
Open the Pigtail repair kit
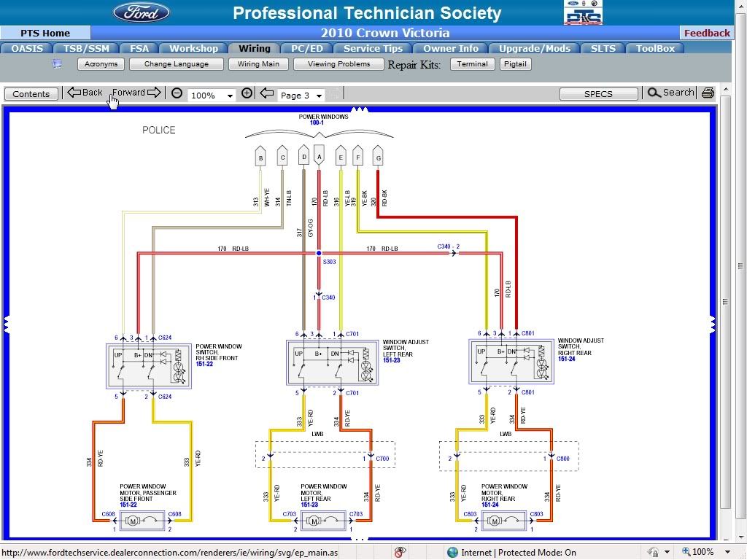[516, 64]
